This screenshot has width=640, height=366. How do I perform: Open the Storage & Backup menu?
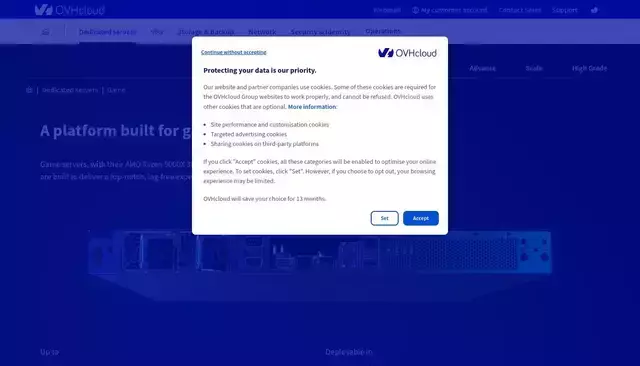tap(206, 32)
